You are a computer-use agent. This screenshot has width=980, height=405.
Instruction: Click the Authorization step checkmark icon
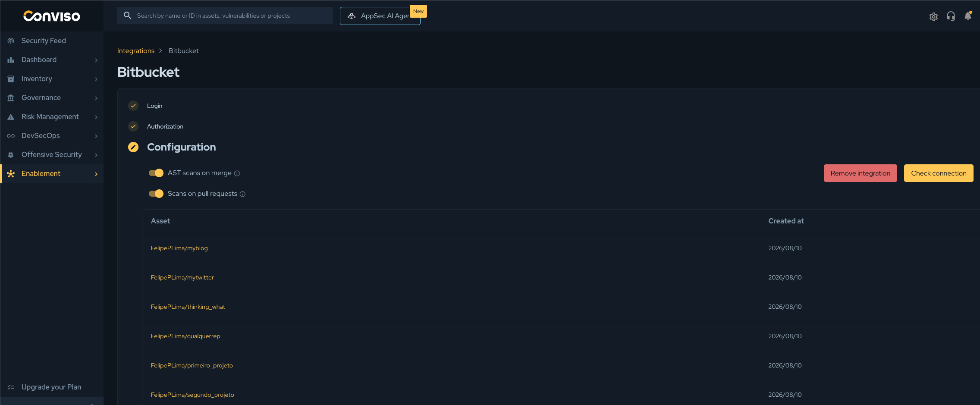(133, 126)
